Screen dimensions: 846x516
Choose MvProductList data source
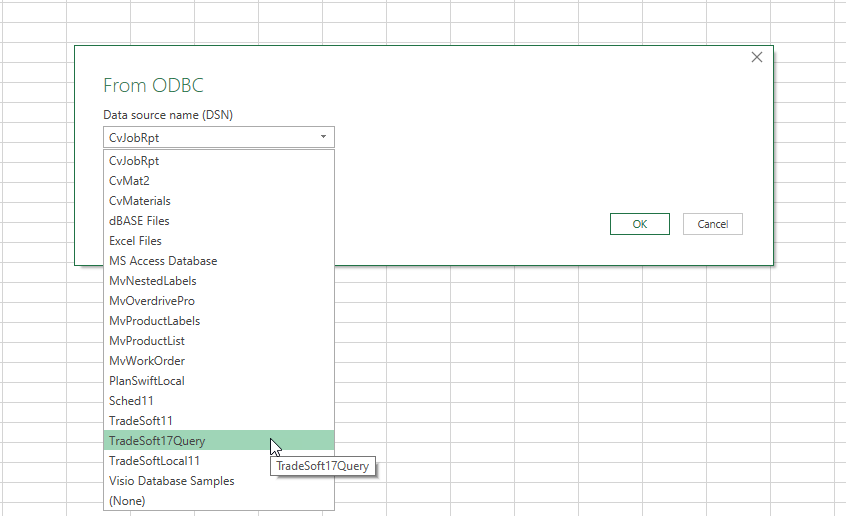tap(146, 340)
